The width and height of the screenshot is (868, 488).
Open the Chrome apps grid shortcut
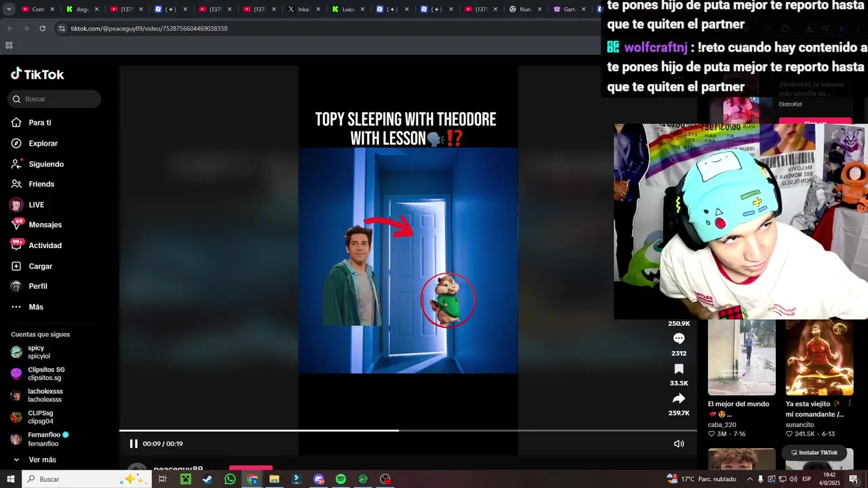point(9,45)
